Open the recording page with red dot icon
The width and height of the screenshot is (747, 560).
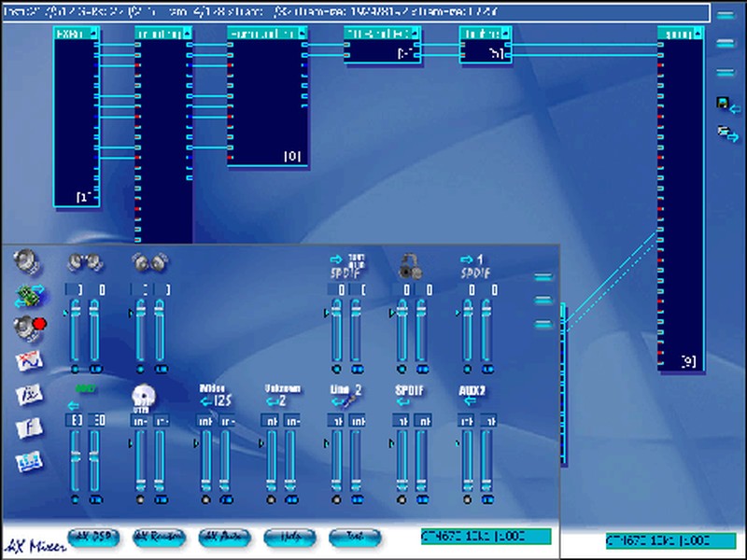coord(30,328)
